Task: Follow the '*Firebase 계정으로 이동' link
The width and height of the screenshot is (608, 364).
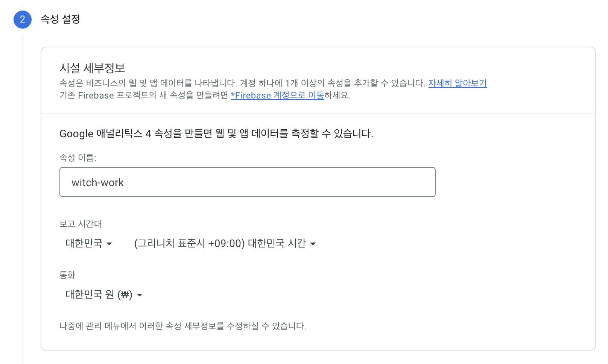Action: (x=277, y=96)
